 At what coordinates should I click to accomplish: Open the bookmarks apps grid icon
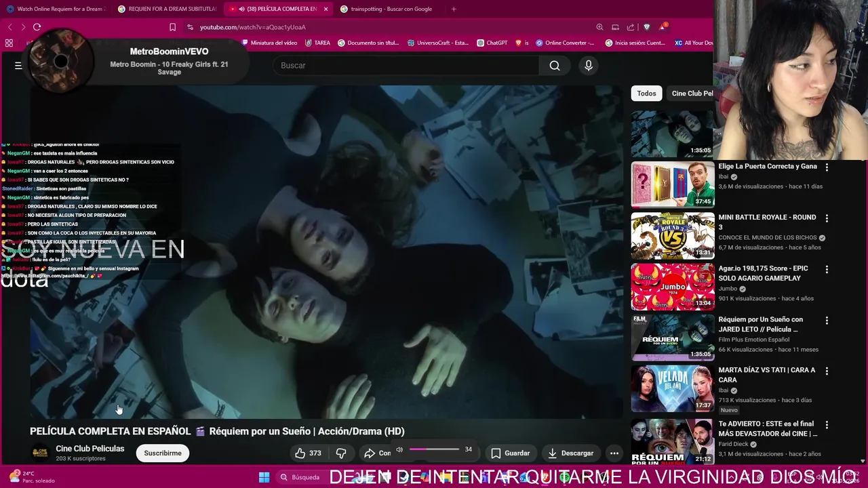9,43
